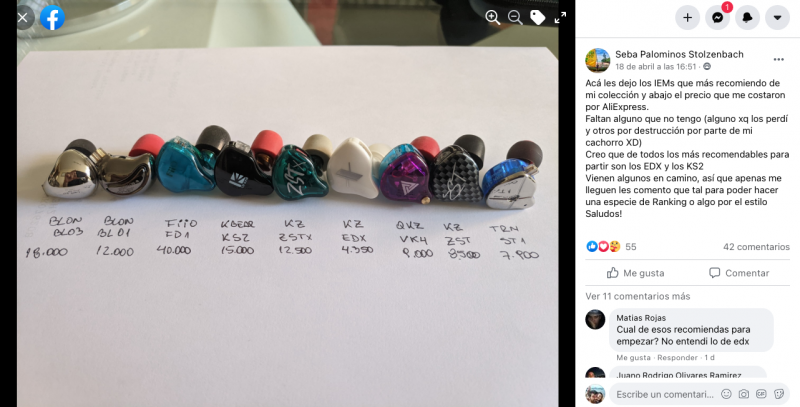Open the Create plus menu
The height and width of the screenshot is (407, 800).
[687, 18]
